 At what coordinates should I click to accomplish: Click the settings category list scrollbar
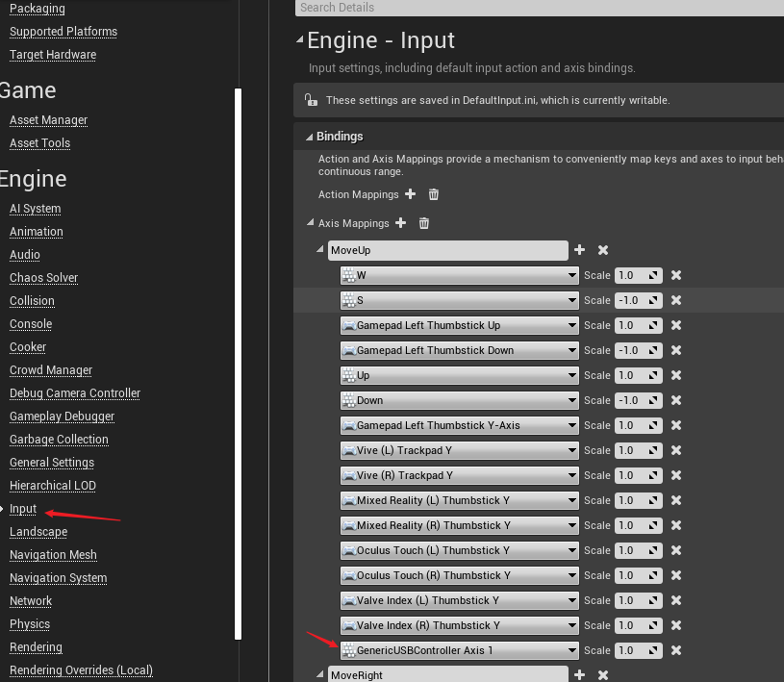(238, 364)
